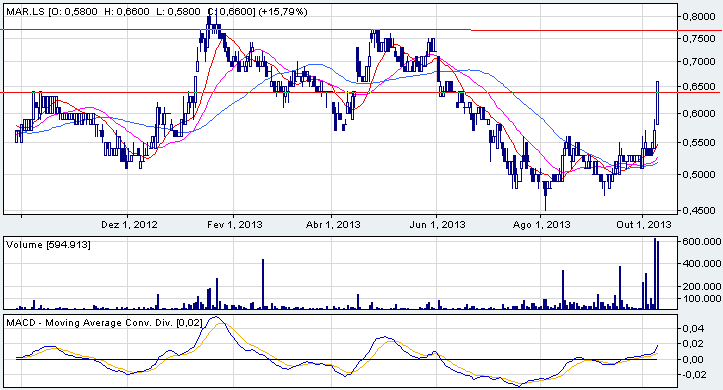
Task: Click the Volume [594.913] panel label
Action: (48, 245)
